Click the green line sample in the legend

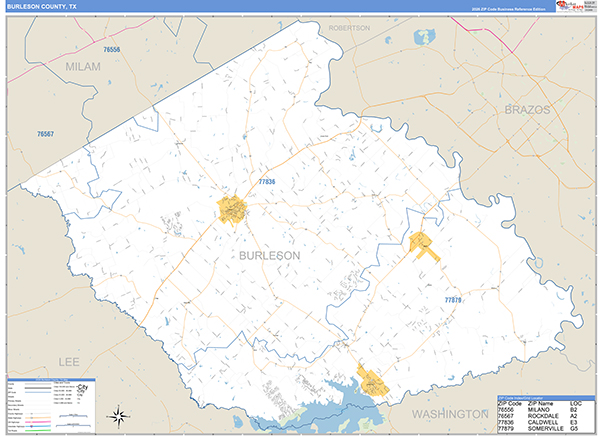38,430
